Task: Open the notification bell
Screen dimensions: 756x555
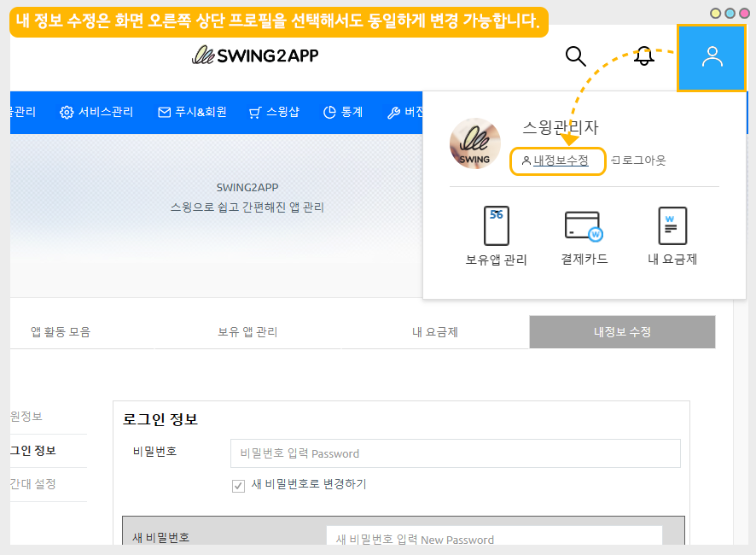Action: tap(644, 56)
